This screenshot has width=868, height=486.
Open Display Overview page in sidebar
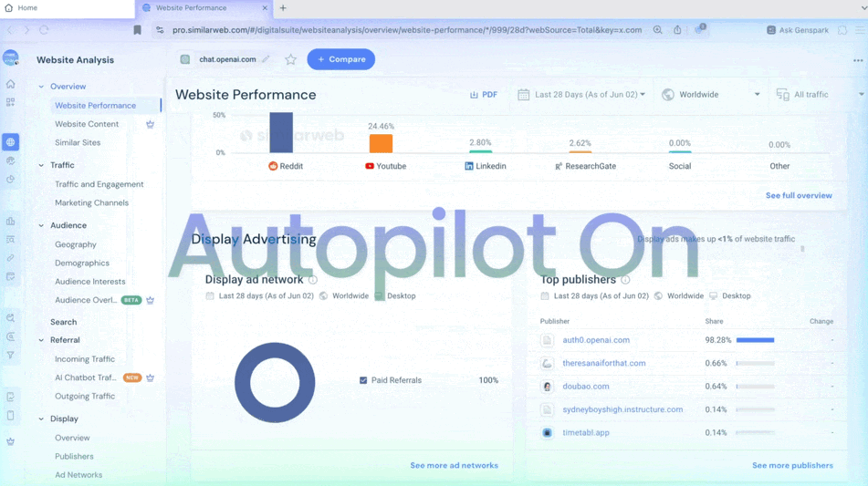click(x=72, y=438)
